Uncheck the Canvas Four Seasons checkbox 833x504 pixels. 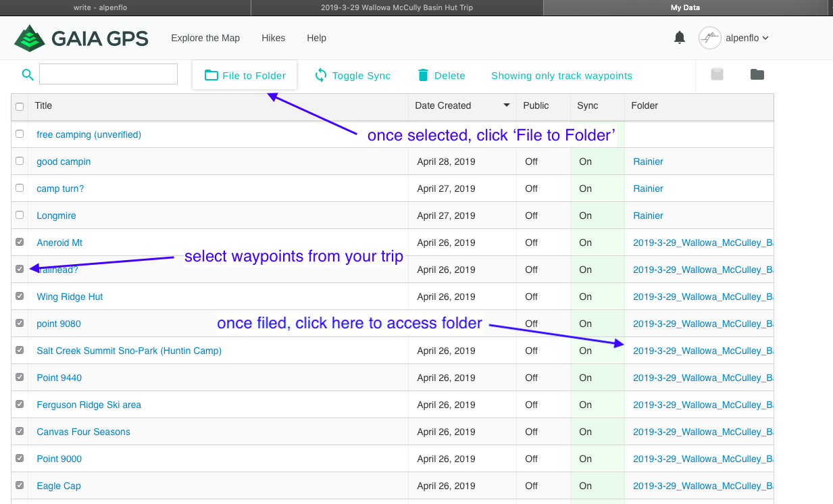(x=20, y=431)
